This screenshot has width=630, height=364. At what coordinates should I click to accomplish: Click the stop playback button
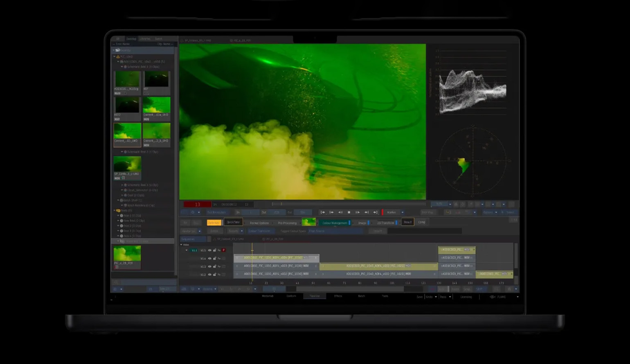tap(349, 212)
